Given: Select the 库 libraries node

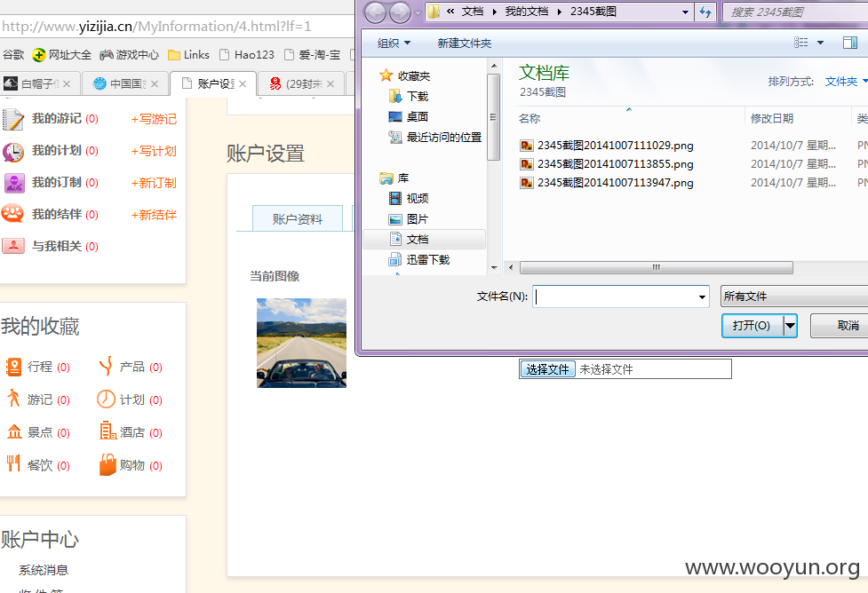Looking at the screenshot, I should tap(394, 178).
